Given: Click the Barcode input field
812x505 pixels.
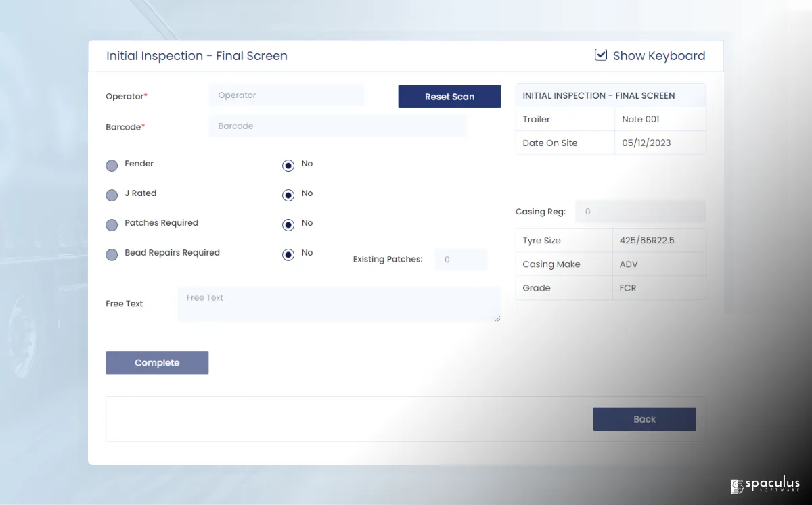Looking at the screenshot, I should (x=337, y=126).
